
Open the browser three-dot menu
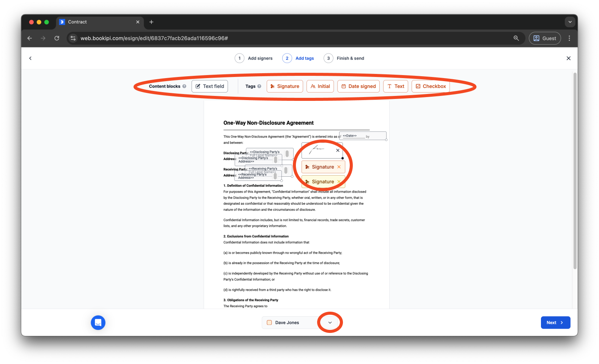coord(569,38)
